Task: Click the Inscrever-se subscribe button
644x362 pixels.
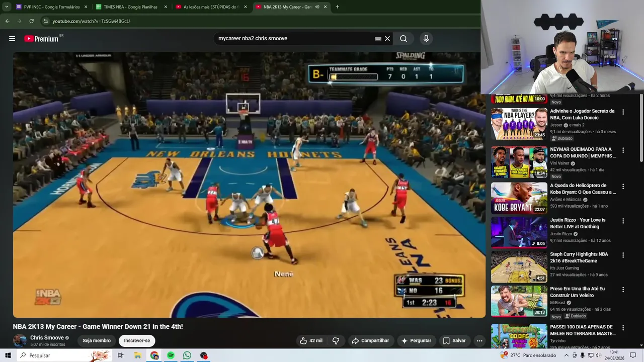Action: 137,340
